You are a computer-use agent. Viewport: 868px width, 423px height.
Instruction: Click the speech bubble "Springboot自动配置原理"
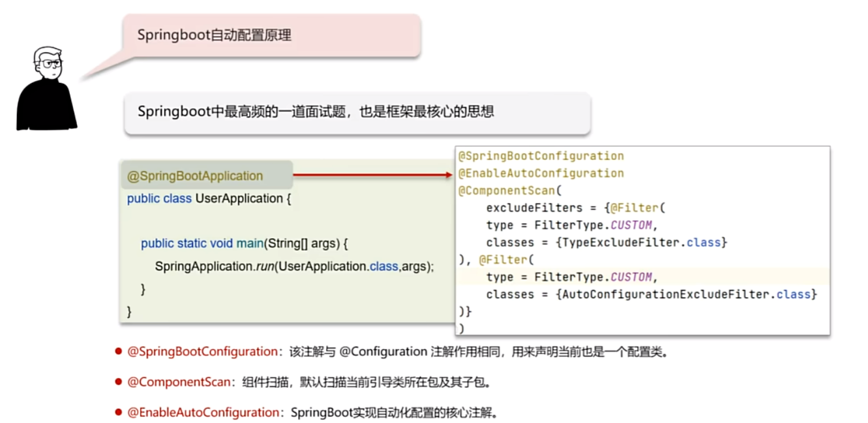coord(271,35)
